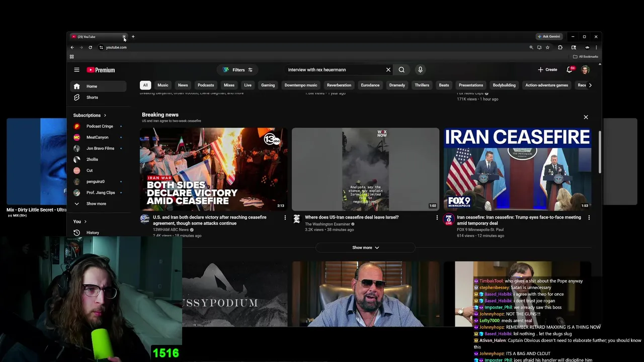Image resolution: width=644 pixels, height=362 pixels.
Task: Open site information icon beside the URL
Action: tap(101, 47)
